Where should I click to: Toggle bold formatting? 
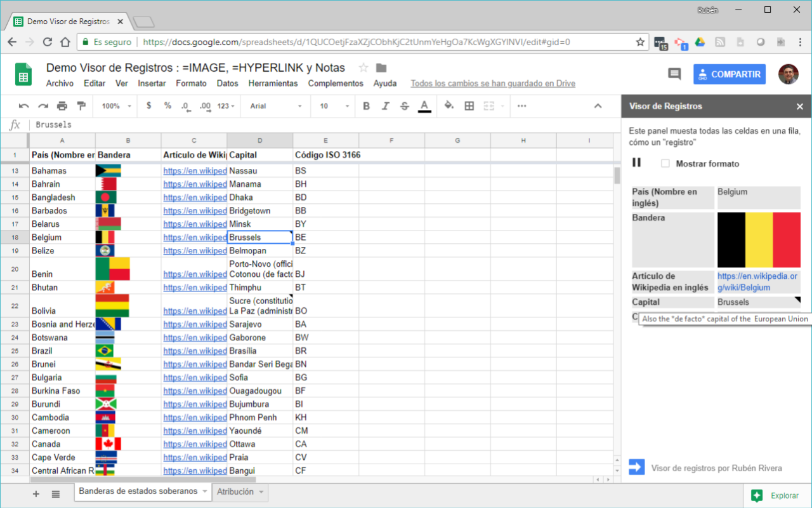pos(366,106)
